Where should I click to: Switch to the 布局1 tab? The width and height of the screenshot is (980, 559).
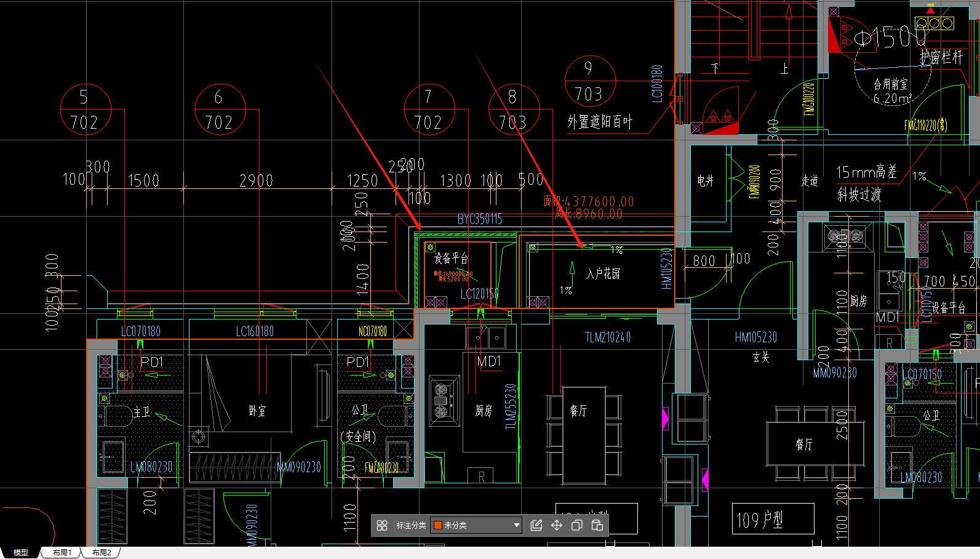click(x=62, y=553)
